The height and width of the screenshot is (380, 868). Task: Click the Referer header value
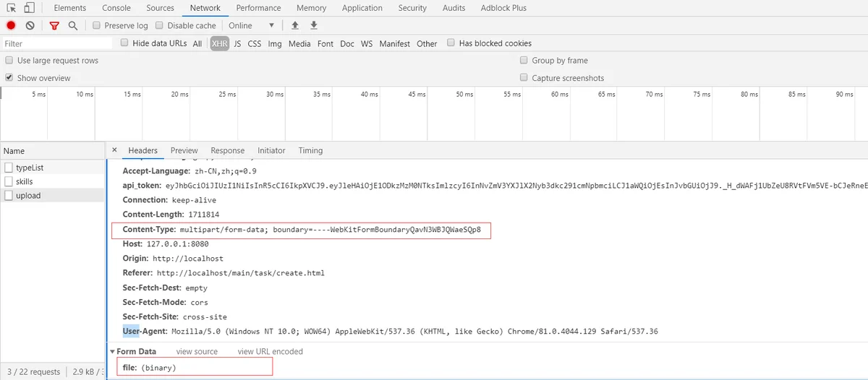pyautogui.click(x=241, y=273)
